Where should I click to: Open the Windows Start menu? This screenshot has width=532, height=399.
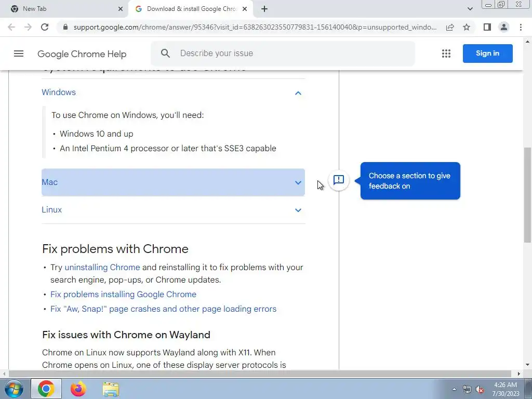point(13,389)
